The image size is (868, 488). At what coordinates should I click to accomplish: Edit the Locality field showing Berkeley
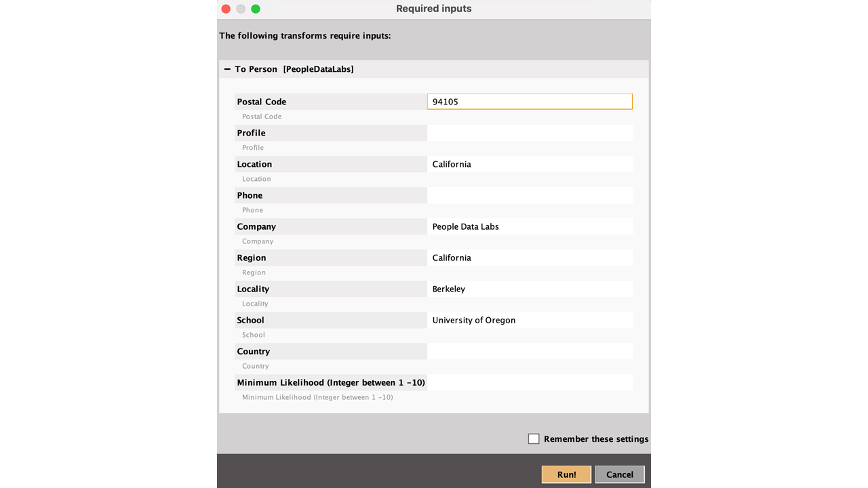click(x=530, y=289)
